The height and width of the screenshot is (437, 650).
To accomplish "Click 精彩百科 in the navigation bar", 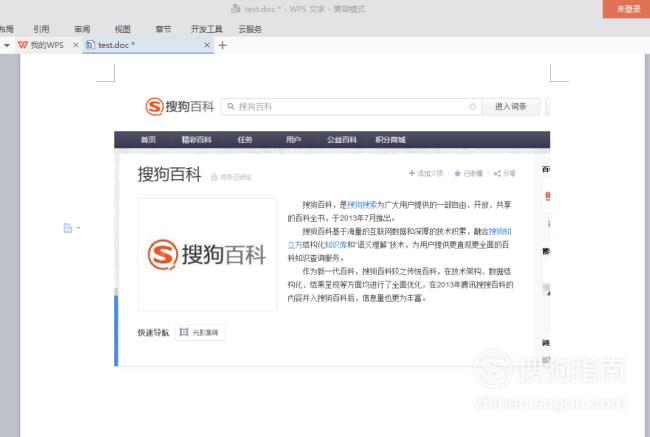I will 196,140.
